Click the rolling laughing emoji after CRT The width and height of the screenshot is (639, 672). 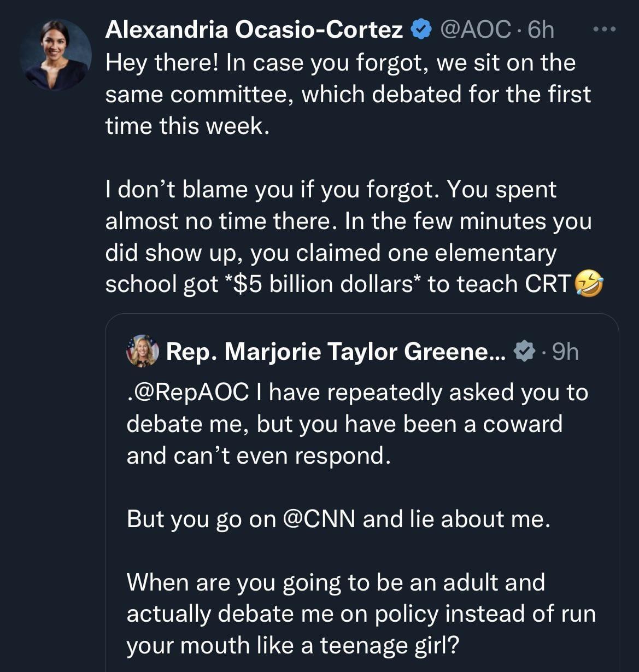tap(589, 284)
